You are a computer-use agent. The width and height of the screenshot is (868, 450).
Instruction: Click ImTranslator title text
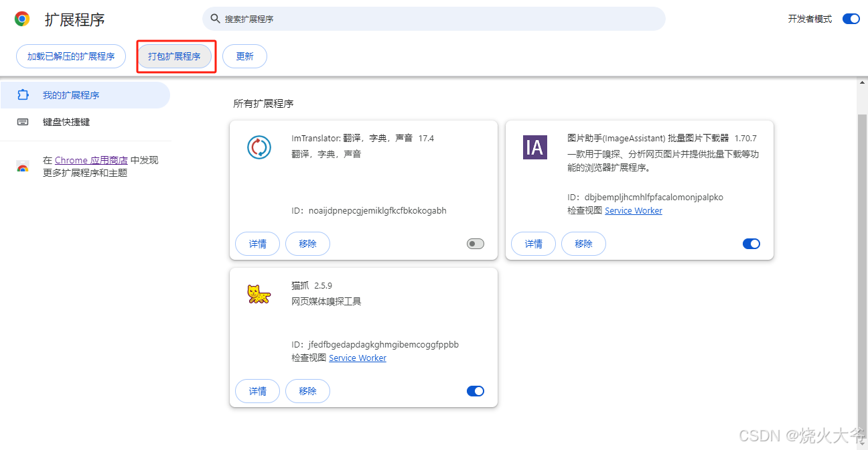tap(363, 138)
